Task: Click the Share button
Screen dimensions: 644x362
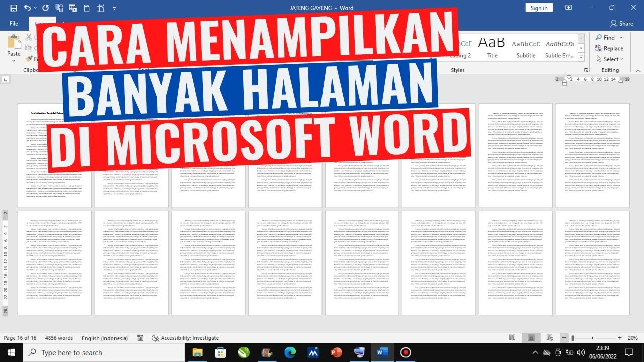Action: [x=622, y=24]
